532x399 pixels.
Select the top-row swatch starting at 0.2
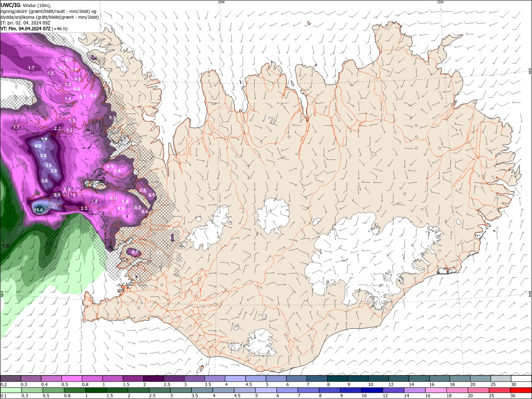click(x=10, y=379)
